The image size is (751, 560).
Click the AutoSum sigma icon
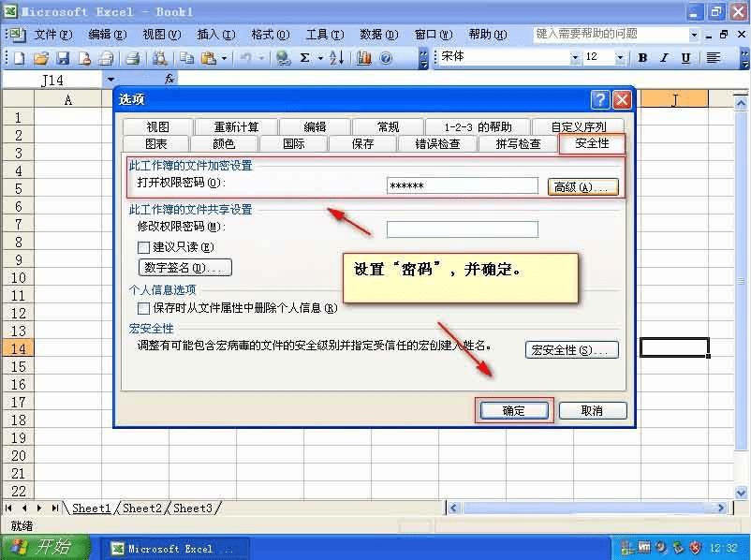(x=304, y=58)
